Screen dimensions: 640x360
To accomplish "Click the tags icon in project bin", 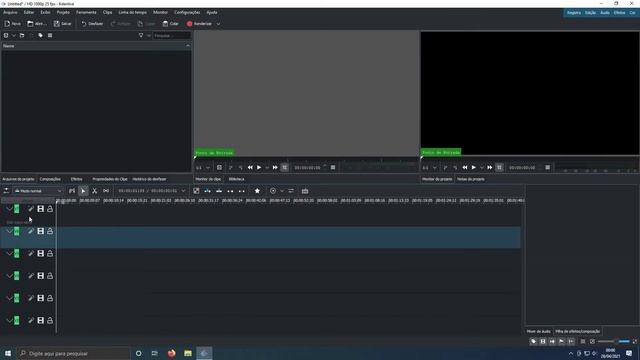I will 40,36.
